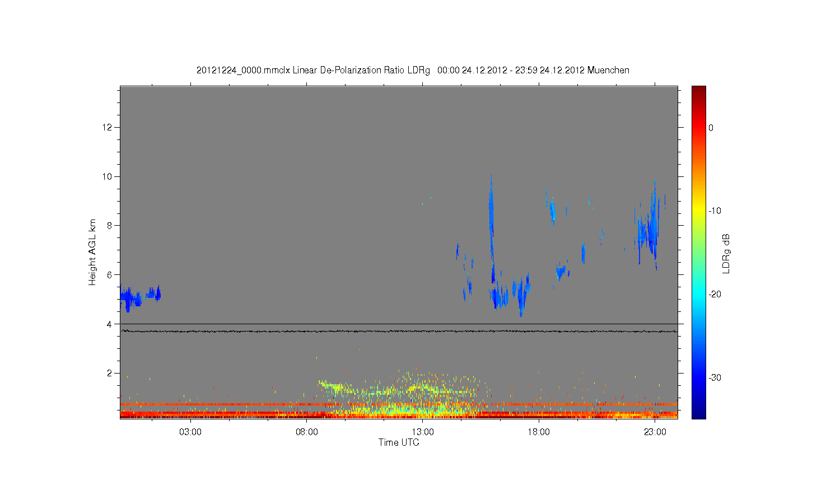
Task: Click the 08:00 time tick label
Action: (307, 432)
